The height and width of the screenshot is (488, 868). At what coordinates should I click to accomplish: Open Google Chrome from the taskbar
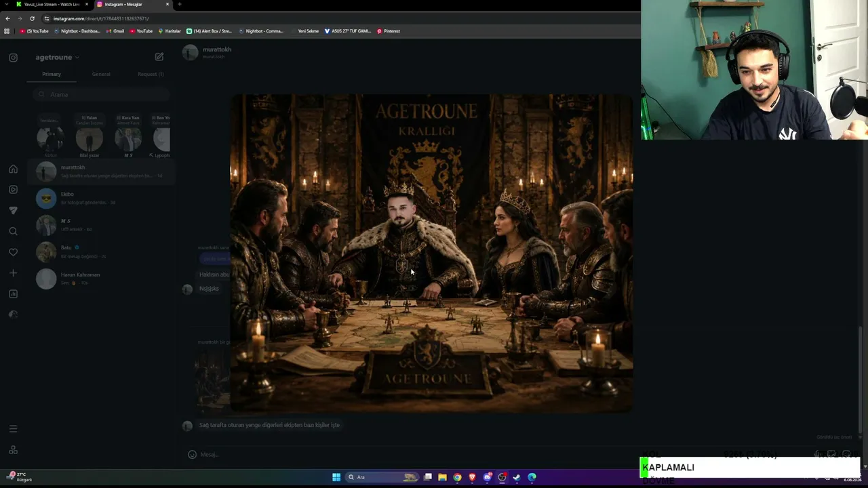point(457,477)
